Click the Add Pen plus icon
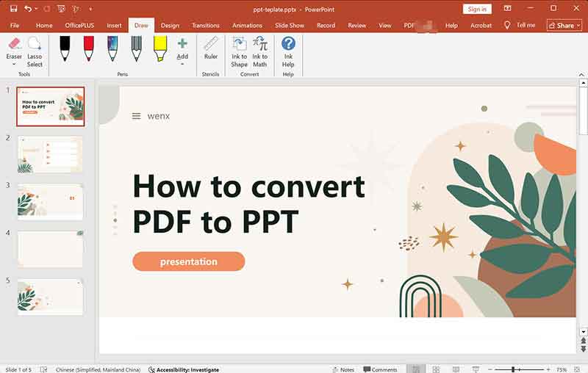 click(x=182, y=43)
